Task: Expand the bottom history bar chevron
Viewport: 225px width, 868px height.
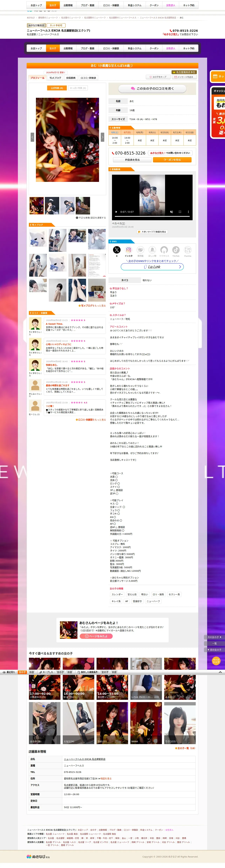Action: click(220, 672)
